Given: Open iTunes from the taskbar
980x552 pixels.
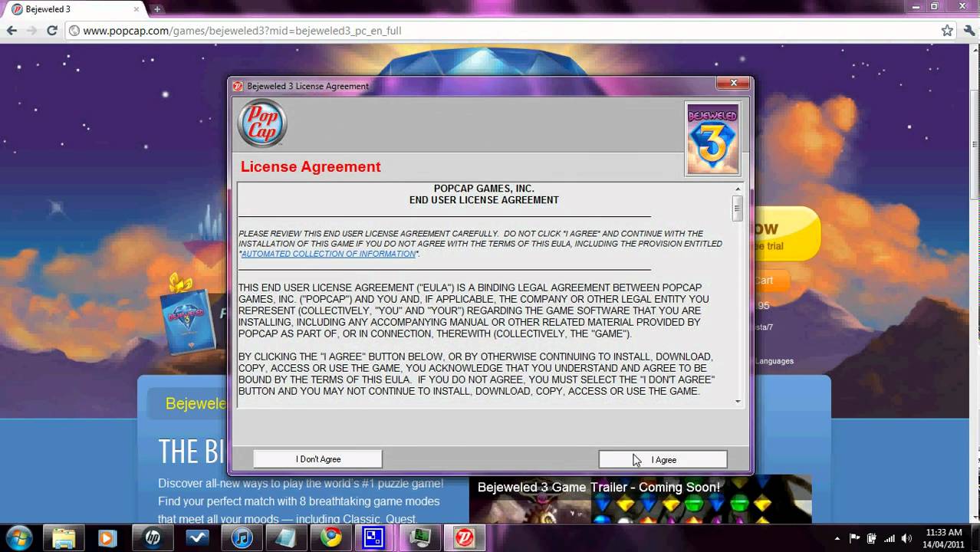Looking at the screenshot, I should pyautogui.click(x=242, y=538).
